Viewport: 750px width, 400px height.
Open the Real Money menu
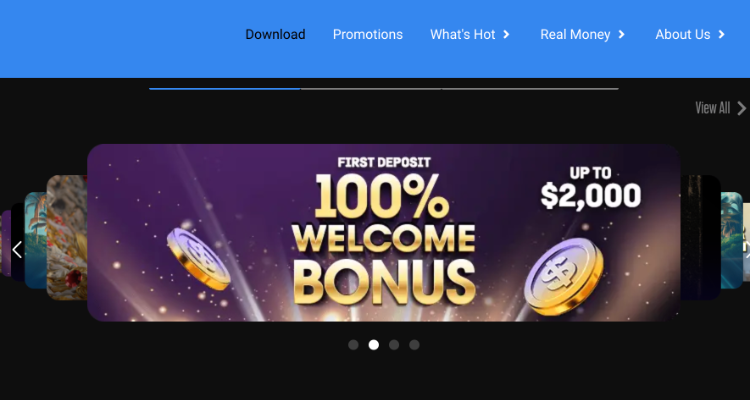click(575, 34)
